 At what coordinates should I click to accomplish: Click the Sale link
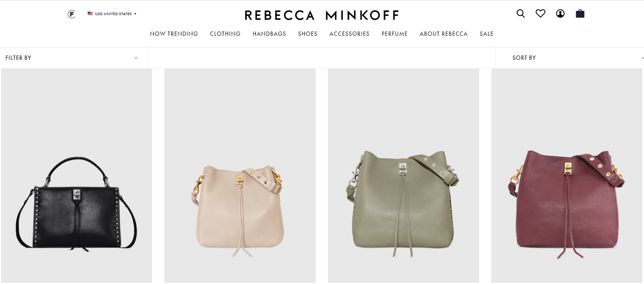coord(486,34)
